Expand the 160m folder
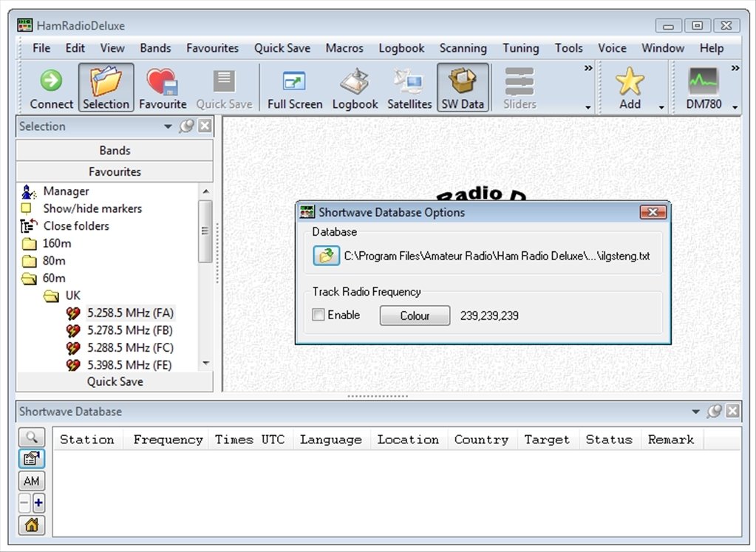Viewport: 756px width, 552px height. pyautogui.click(x=30, y=243)
